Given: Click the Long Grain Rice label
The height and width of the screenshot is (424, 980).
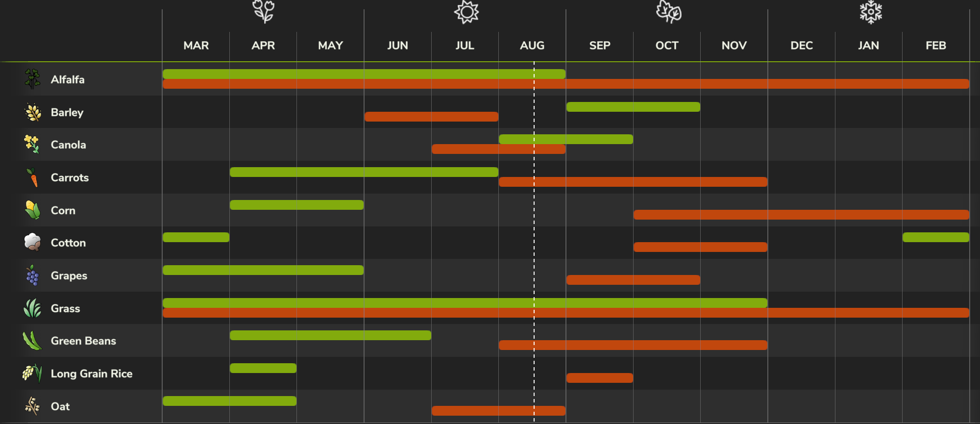Looking at the screenshot, I should 92,374.
